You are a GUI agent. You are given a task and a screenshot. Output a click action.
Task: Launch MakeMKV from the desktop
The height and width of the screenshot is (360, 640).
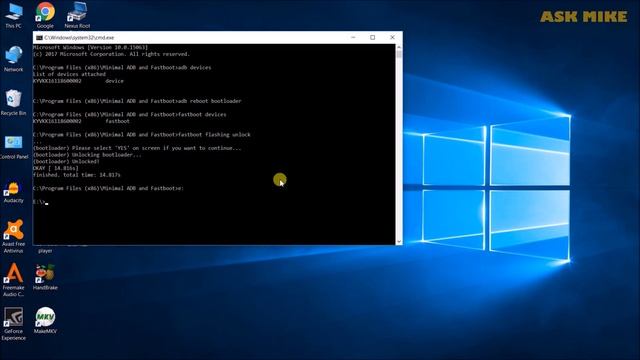pyautogui.click(x=45, y=321)
